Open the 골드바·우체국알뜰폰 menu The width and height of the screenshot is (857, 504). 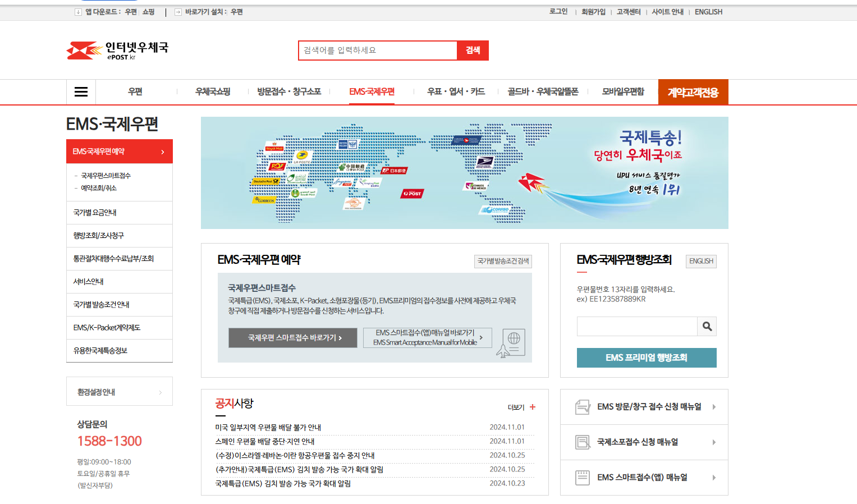coord(543,92)
